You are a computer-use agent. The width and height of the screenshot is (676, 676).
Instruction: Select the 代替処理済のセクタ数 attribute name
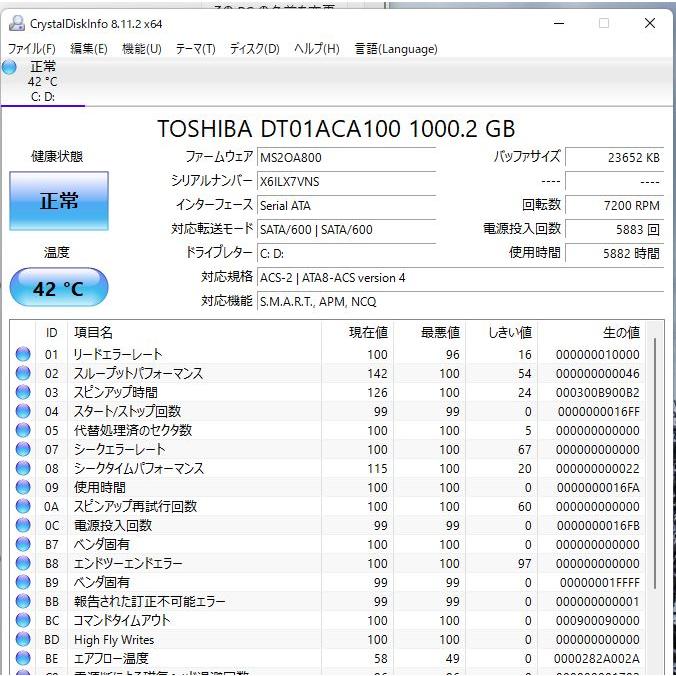tap(132, 430)
